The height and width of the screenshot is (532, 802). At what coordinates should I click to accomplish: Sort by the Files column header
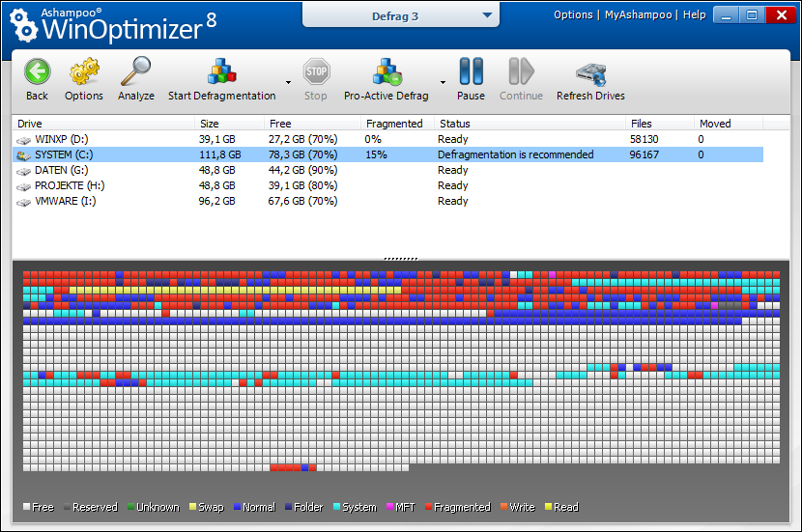click(659, 124)
